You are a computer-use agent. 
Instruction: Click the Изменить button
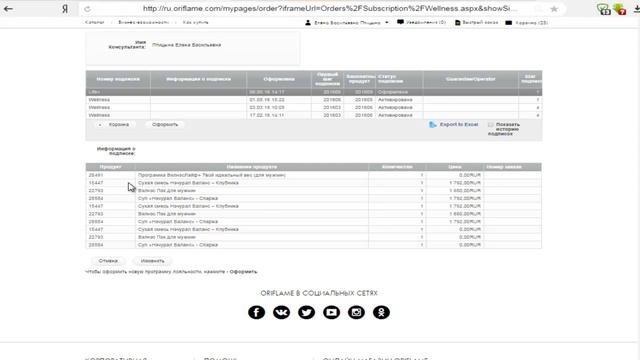coord(152,261)
